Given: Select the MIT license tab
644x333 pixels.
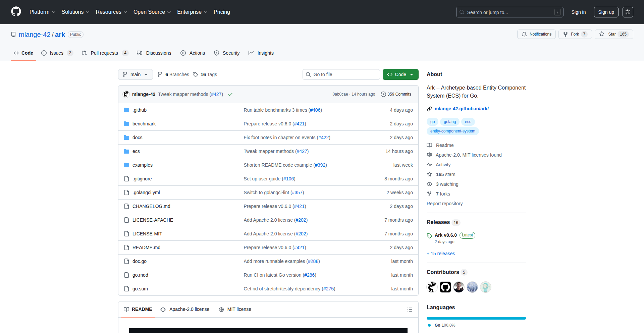Looking at the screenshot, I should (235, 309).
